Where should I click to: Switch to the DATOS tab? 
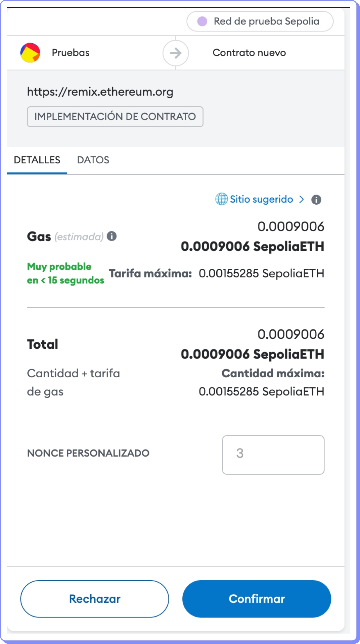click(93, 160)
